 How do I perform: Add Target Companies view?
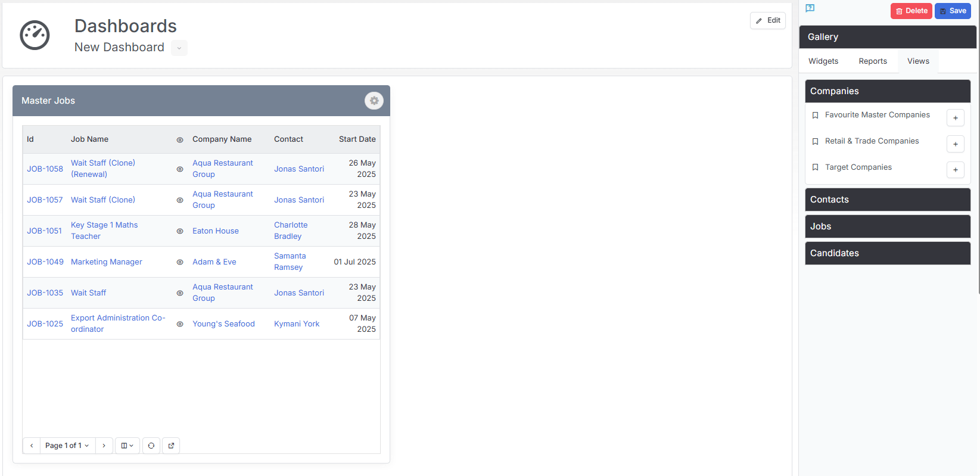pos(956,170)
